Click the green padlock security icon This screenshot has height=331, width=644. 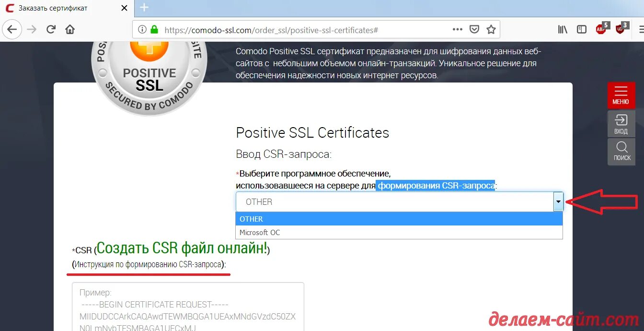(154, 29)
